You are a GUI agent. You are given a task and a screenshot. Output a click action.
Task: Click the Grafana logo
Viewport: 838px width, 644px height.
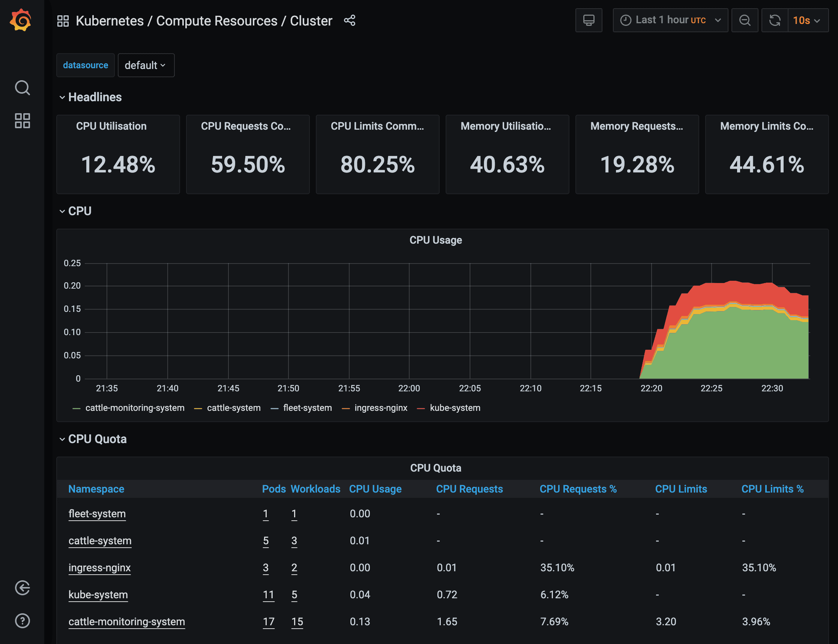(22, 20)
